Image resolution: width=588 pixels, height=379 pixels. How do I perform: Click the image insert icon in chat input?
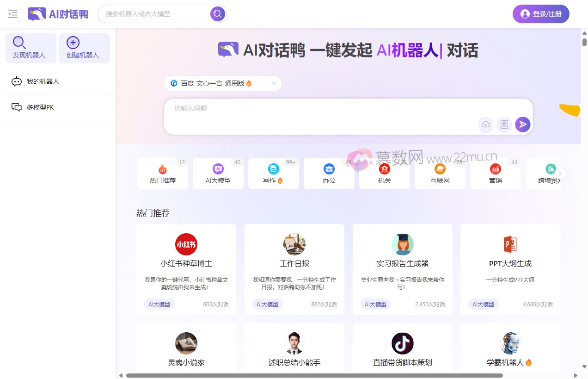tap(504, 124)
